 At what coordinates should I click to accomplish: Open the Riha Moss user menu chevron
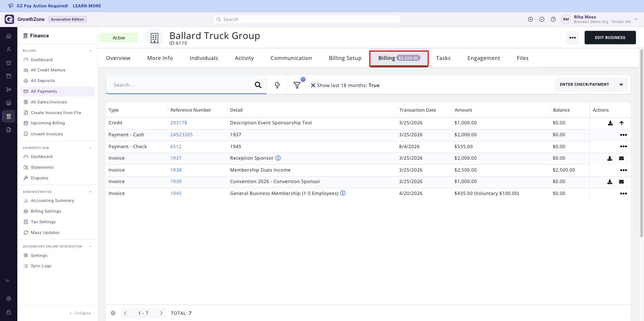636,19
